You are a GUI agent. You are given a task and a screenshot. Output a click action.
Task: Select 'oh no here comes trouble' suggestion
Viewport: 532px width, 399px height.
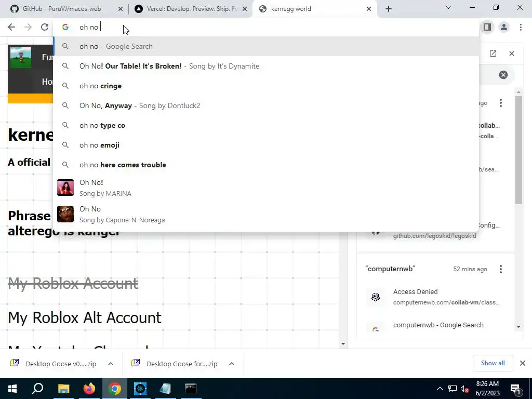coord(266,165)
